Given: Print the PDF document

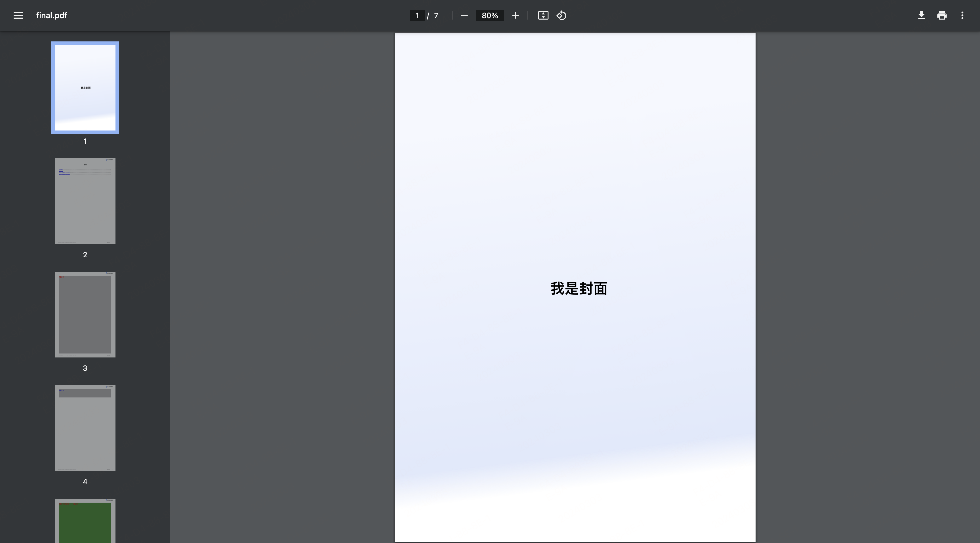Looking at the screenshot, I should pyautogui.click(x=942, y=16).
